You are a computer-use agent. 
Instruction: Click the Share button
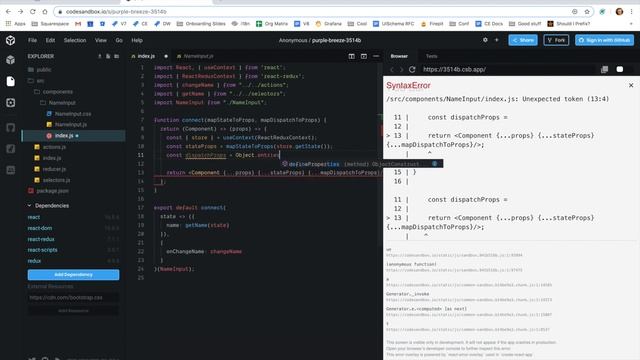(x=523, y=40)
